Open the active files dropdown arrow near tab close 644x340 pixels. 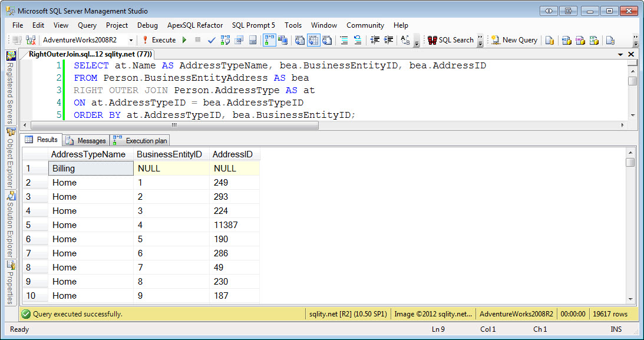[620, 54]
